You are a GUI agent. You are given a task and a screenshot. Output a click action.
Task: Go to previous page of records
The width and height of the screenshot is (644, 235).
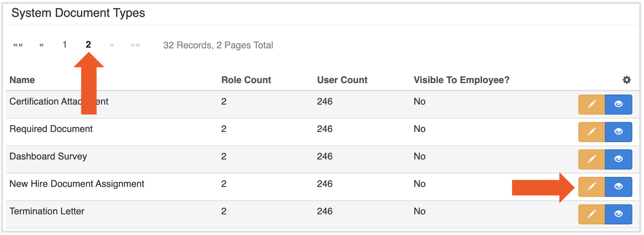point(42,45)
